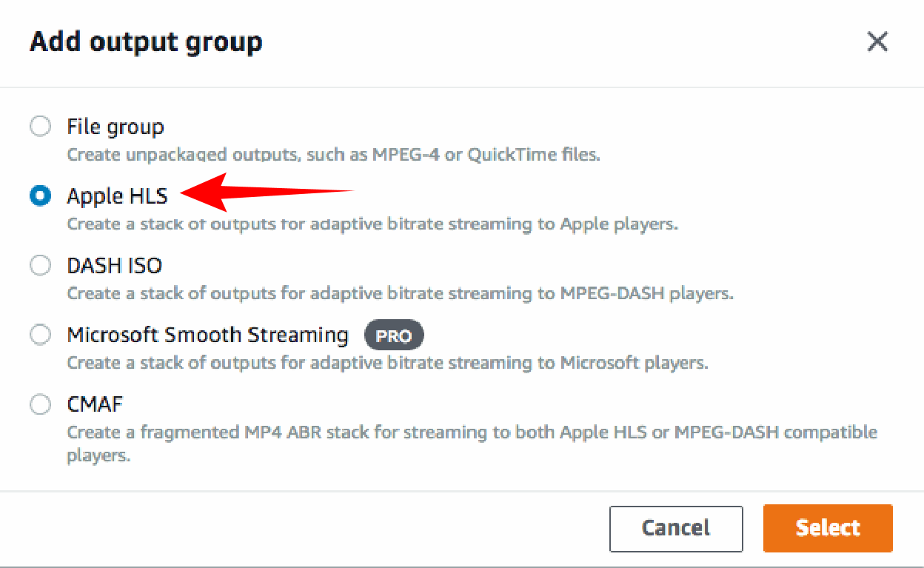Click the PRO badge icon
Viewport: 924px width, 568px height.
(394, 335)
